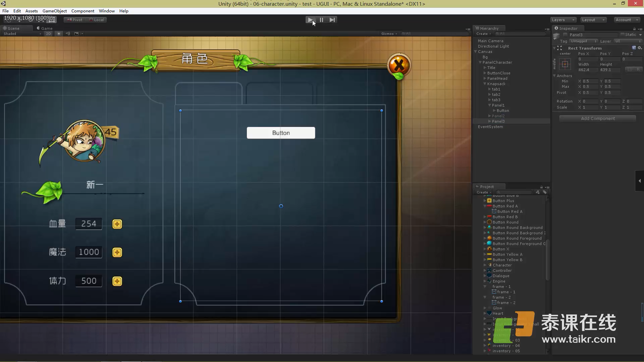Click the character avatar portrait
Viewport: 644px width, 362px height.
84,141
